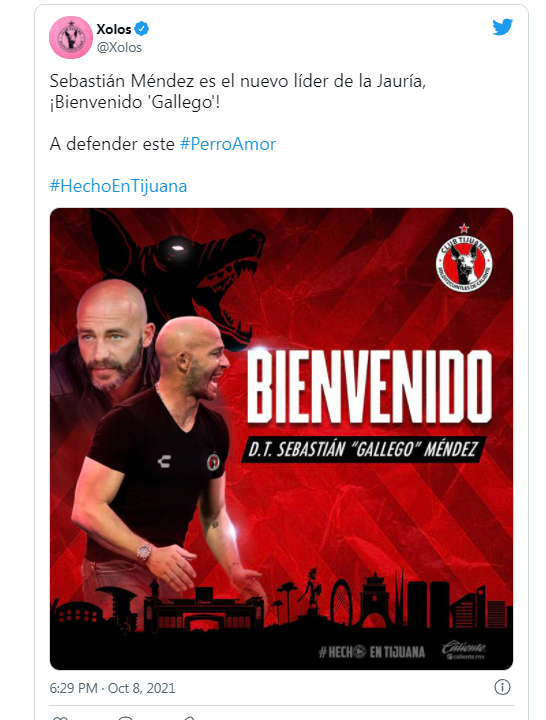
Task: Follow the #HechoEnTijuana hashtag link
Action: (118, 186)
